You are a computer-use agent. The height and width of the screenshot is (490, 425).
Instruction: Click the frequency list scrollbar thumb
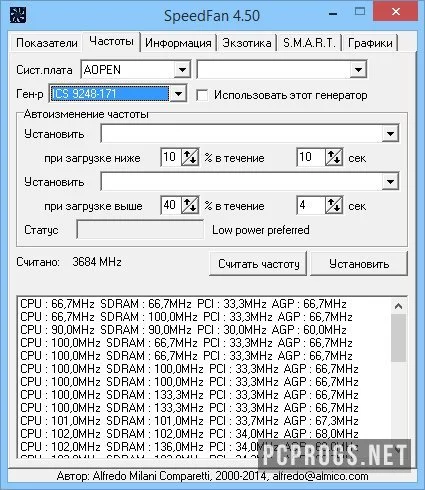[x=398, y=337]
